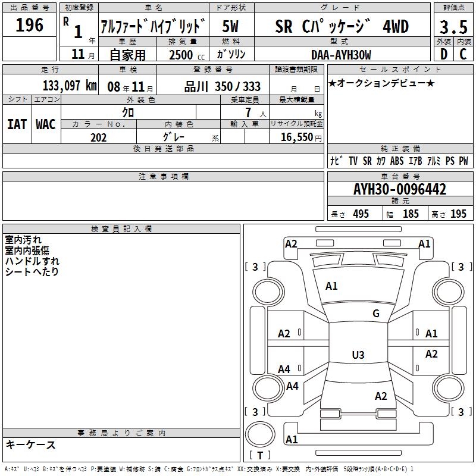The height and width of the screenshot is (476, 476).
Task: Click the recycle deposit 16,550円
Action: coord(301,137)
